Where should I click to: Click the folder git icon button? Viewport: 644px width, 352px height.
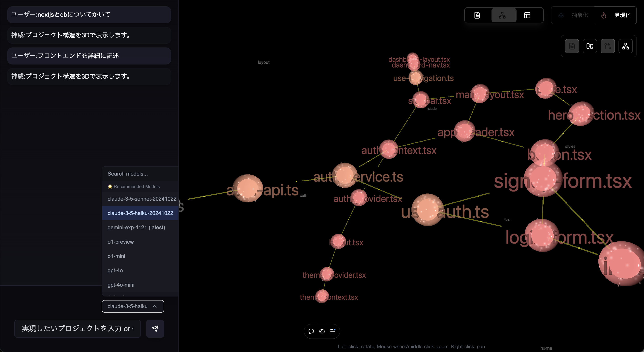(x=590, y=46)
